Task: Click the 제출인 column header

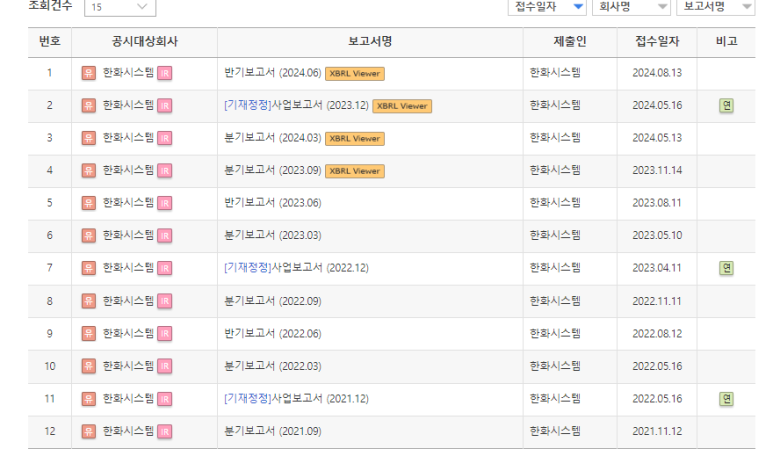Action: 570,41
